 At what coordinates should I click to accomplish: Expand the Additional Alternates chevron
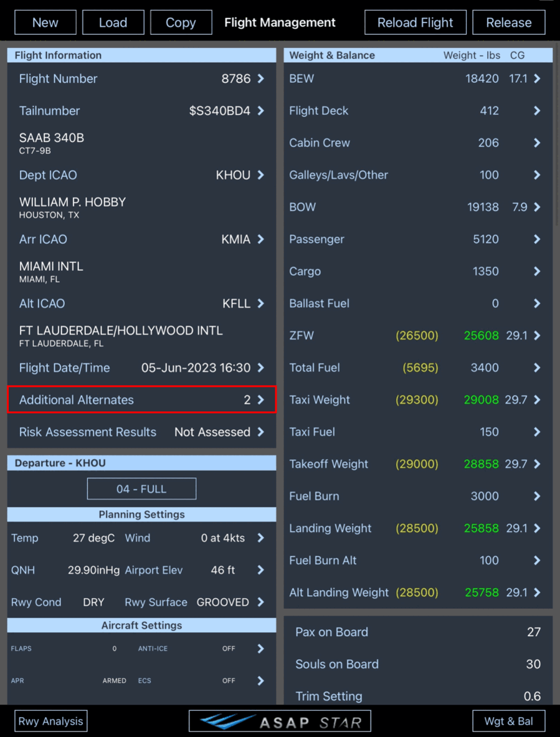[x=261, y=399]
